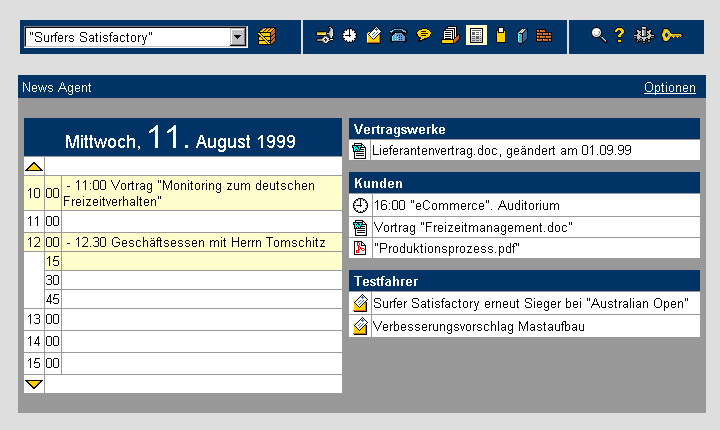Click the yellow key icon
The height and width of the screenshot is (430, 720).
click(672, 35)
